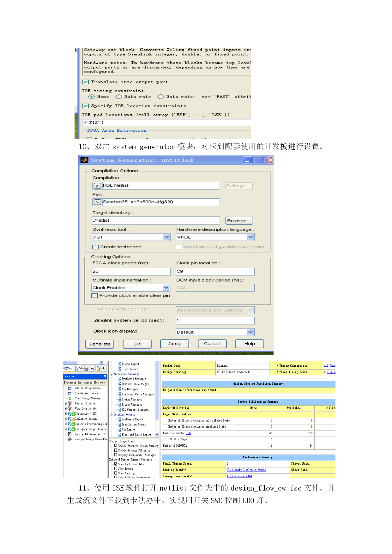Toggle Translate into output port checkbox
The image size is (392, 554).
(x=86, y=82)
